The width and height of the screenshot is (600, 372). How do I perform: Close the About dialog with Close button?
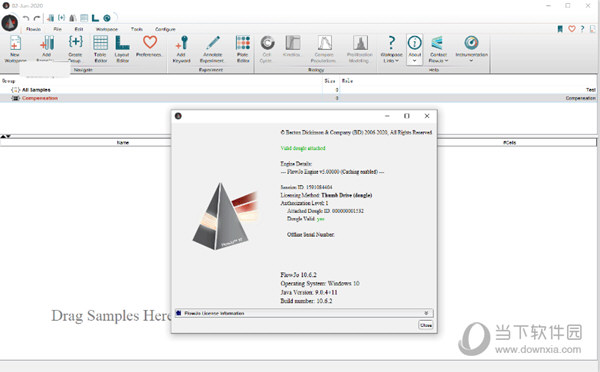pos(426,325)
